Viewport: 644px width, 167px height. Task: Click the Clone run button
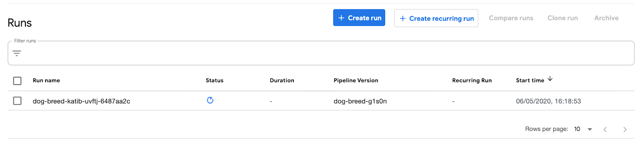(x=562, y=18)
